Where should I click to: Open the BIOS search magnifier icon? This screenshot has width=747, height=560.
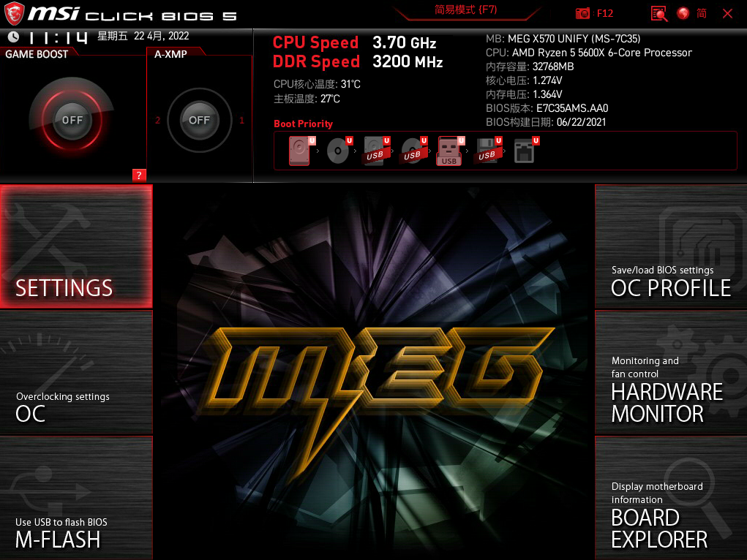tap(659, 13)
